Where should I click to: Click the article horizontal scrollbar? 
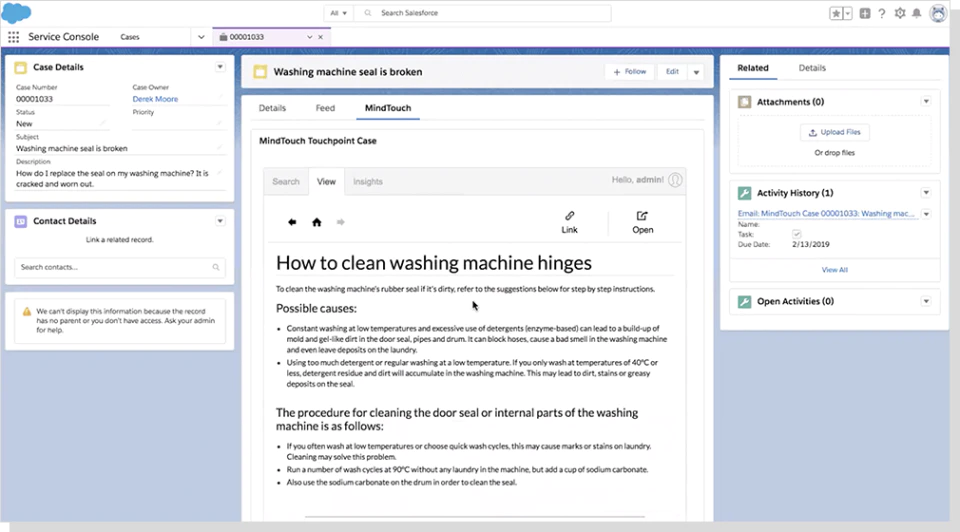[474, 517]
